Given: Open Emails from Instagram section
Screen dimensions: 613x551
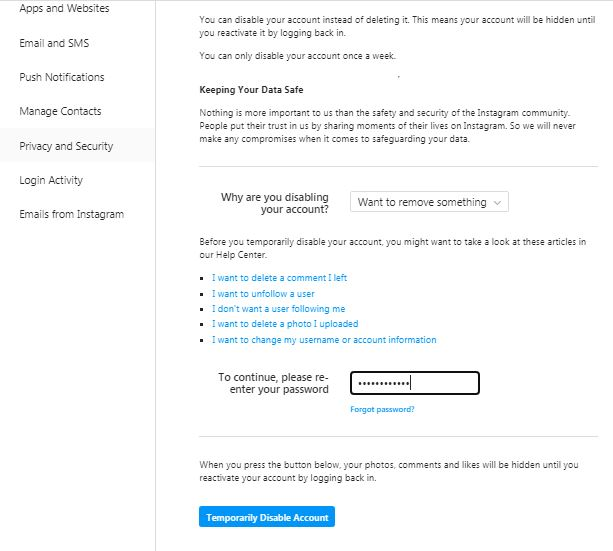Looking at the screenshot, I should pos(71,214).
